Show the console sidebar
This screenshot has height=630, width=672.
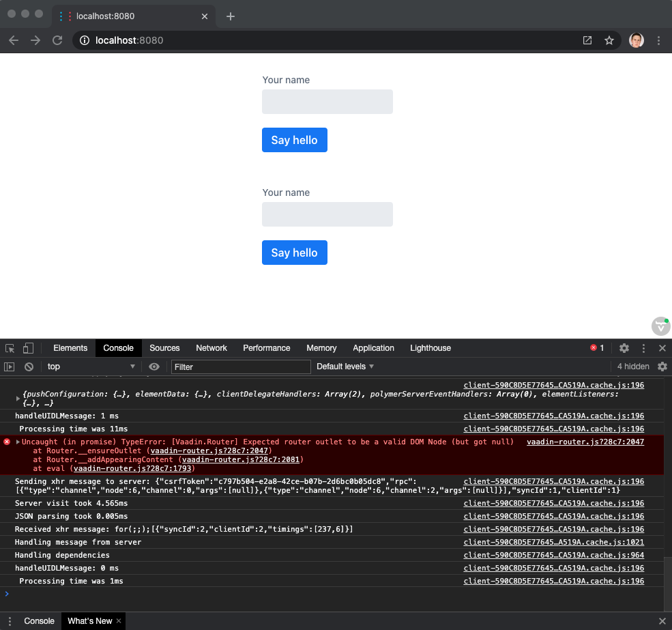10,367
